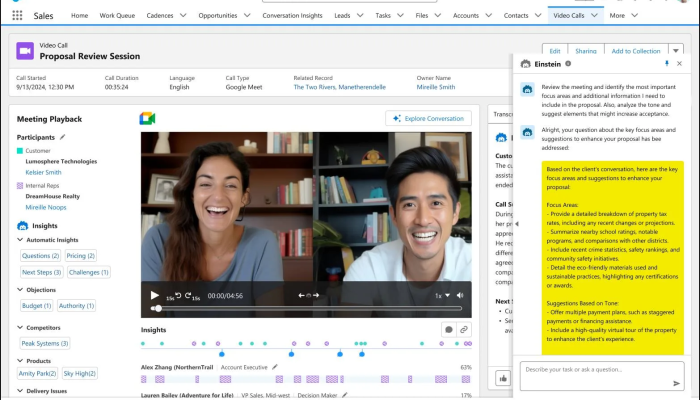Filter by Amity Park(2) product
This screenshot has width=700, height=400.
(38, 373)
